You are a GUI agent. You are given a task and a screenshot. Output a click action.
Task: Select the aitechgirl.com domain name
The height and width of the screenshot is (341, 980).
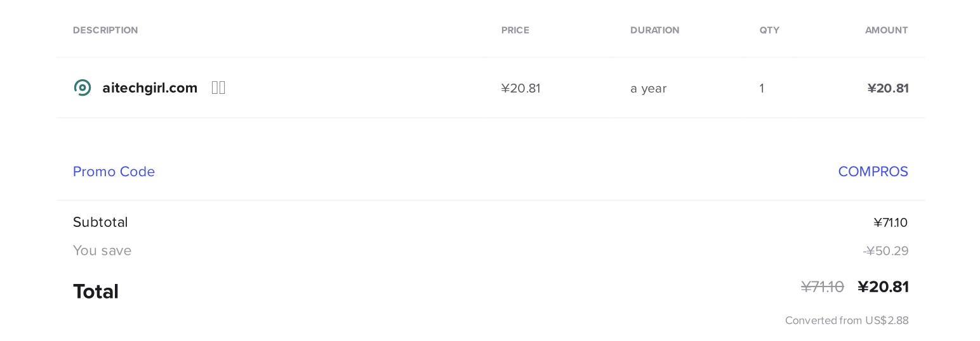[150, 88]
